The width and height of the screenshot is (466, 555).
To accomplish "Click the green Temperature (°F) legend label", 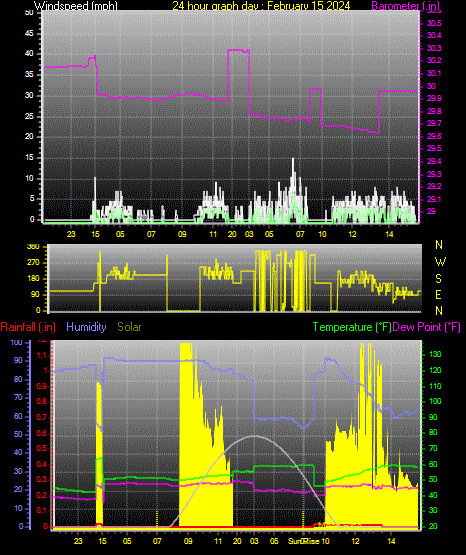I will (352, 327).
